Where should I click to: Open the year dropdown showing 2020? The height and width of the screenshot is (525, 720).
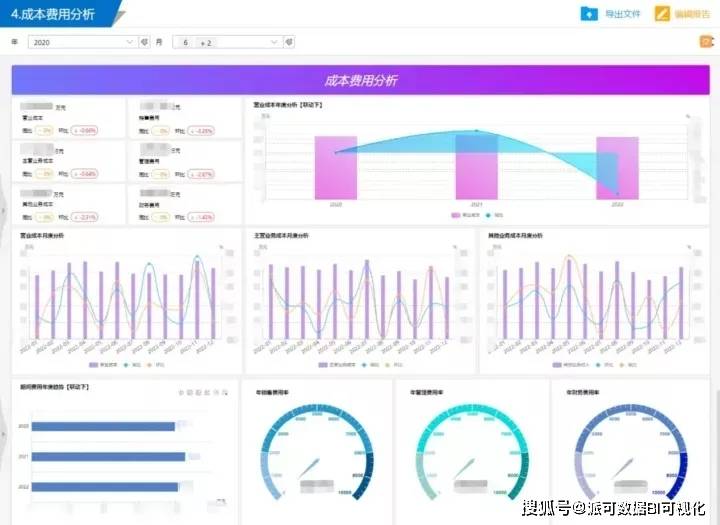point(83,42)
